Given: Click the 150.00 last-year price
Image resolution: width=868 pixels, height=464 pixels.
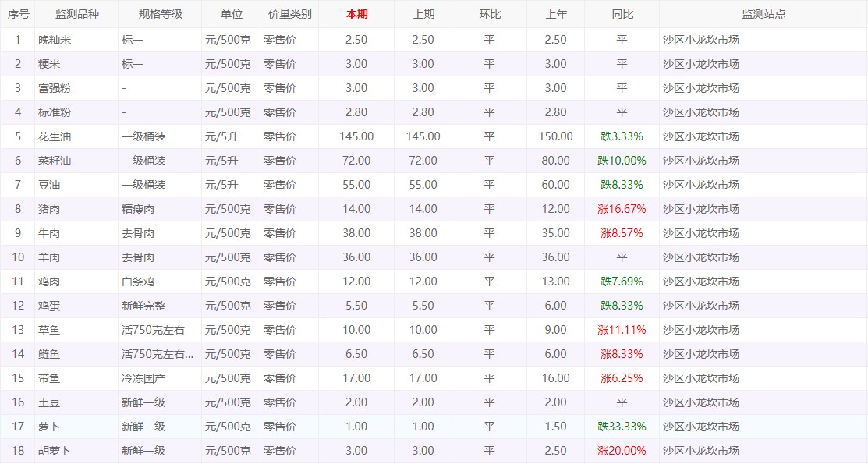Looking at the screenshot, I should 556,136.
